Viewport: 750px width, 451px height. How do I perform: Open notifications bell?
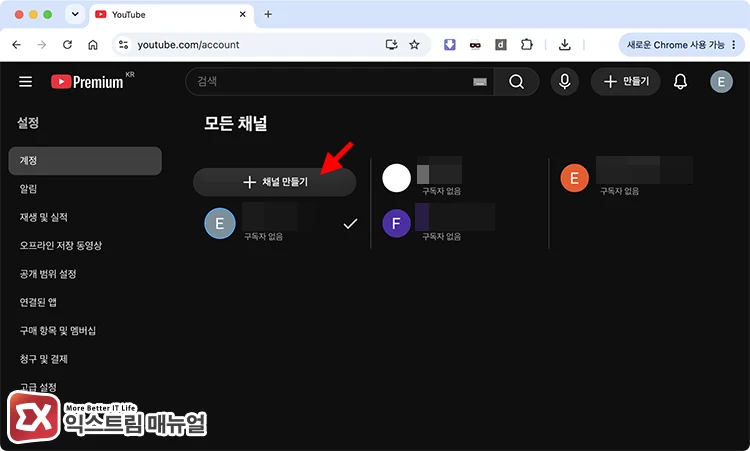tap(680, 82)
